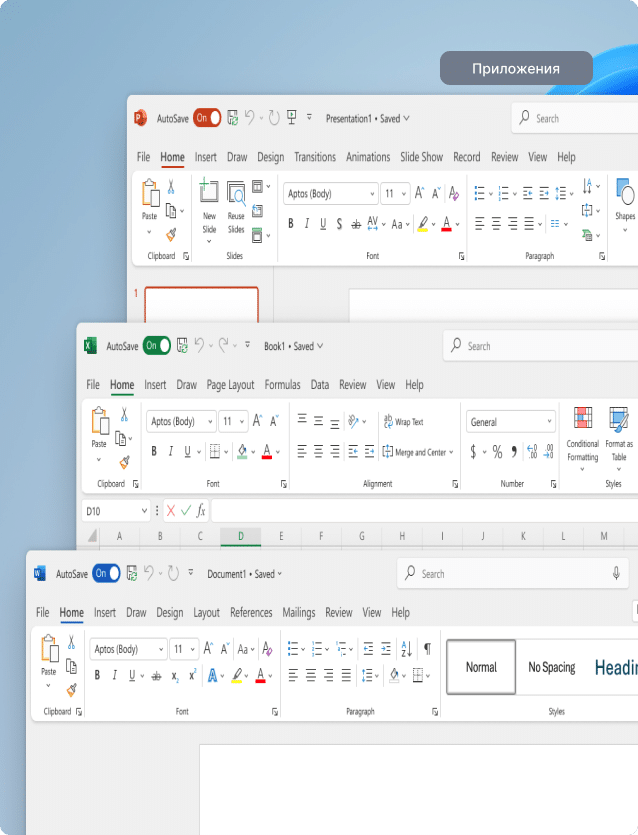This screenshot has height=835, width=638.
Task: Apply Comma Style in Excel
Action: [x=514, y=452]
